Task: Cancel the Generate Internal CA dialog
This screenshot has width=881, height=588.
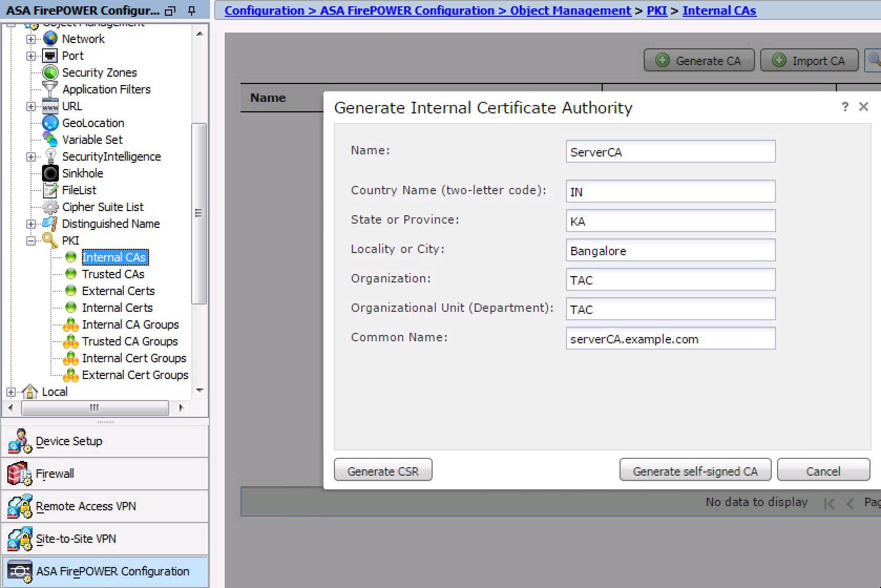Action: 823,470
